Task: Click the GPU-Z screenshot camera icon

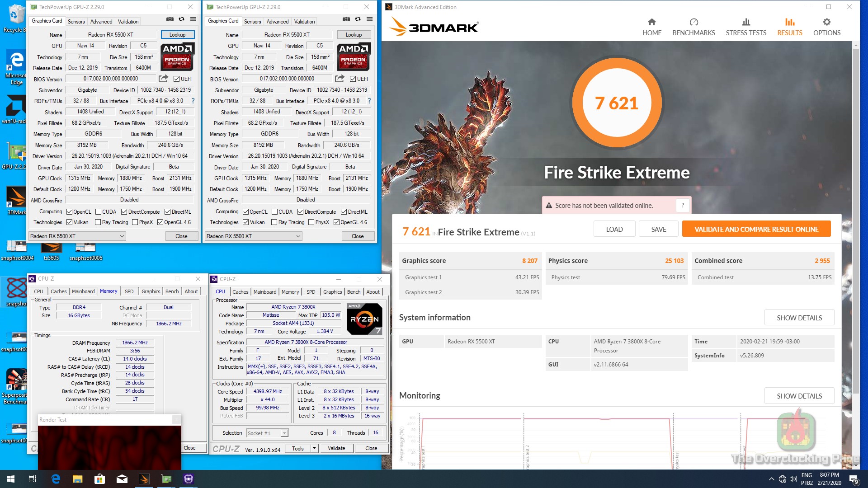Action: (x=170, y=19)
